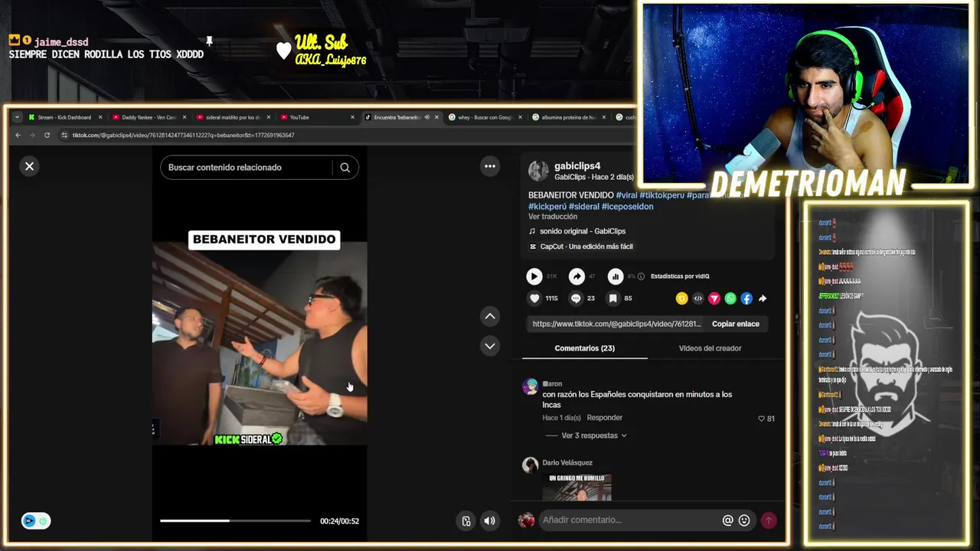Click the browser back arrow
The height and width of the screenshot is (551, 980).
(x=18, y=135)
